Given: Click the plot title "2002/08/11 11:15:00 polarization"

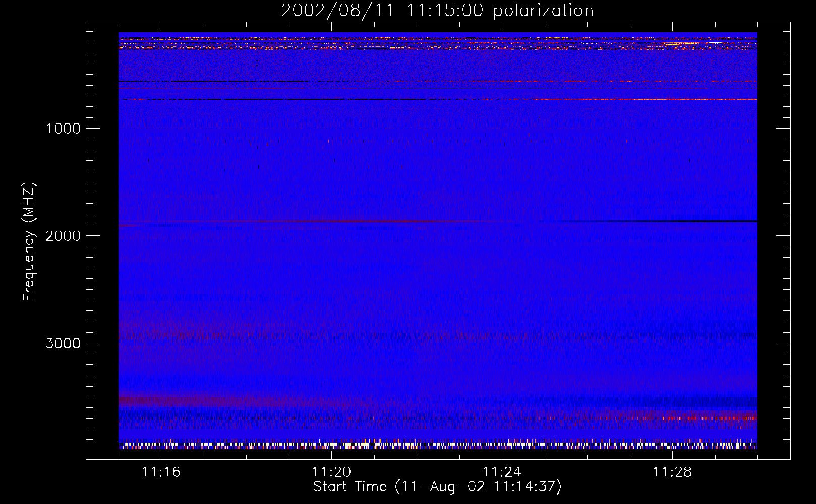Looking at the screenshot, I should pyautogui.click(x=437, y=11).
